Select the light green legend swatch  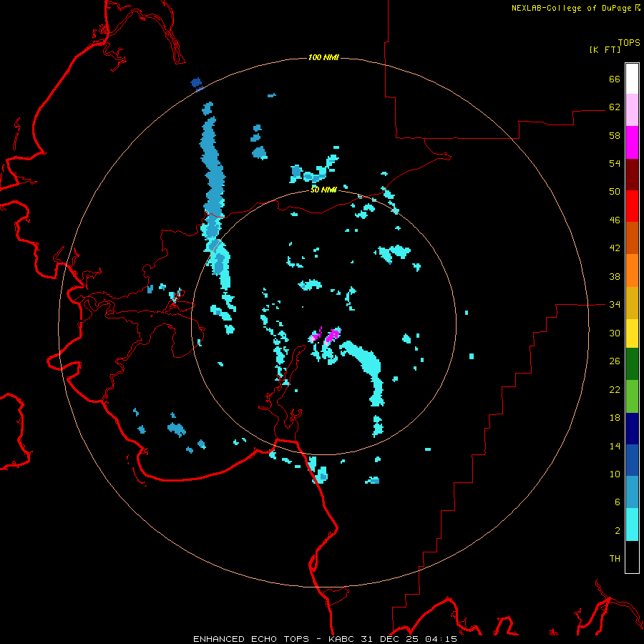(x=632, y=396)
